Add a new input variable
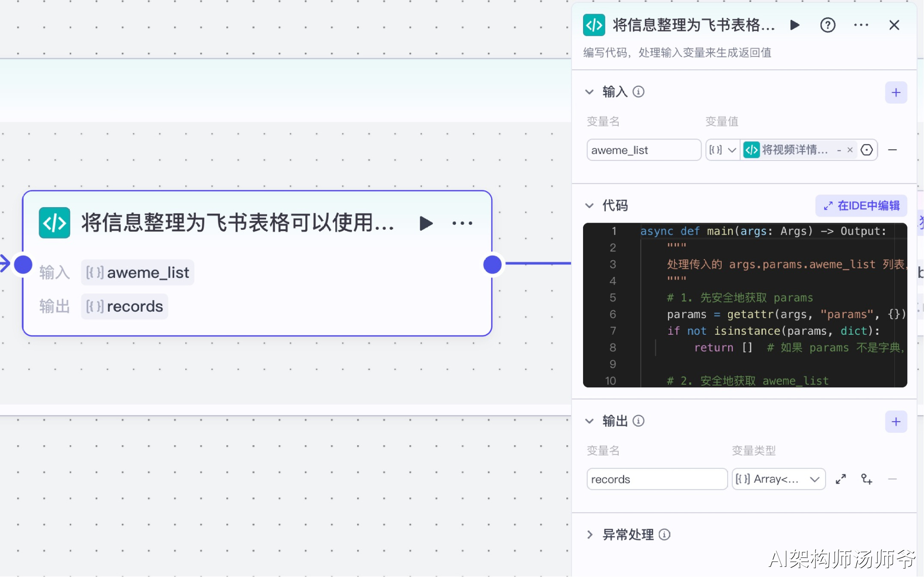The height and width of the screenshot is (577, 924). 896,92
